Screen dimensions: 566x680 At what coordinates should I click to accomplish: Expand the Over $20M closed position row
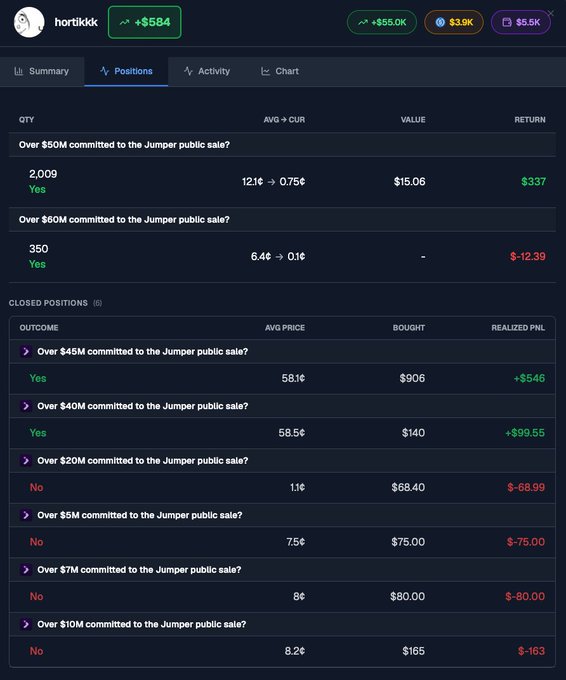[26, 461]
